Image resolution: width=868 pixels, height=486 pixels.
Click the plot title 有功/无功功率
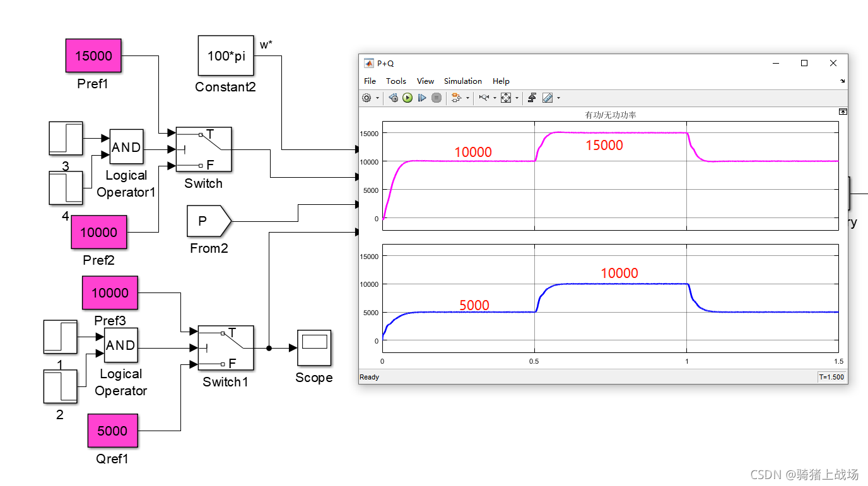[610, 115]
